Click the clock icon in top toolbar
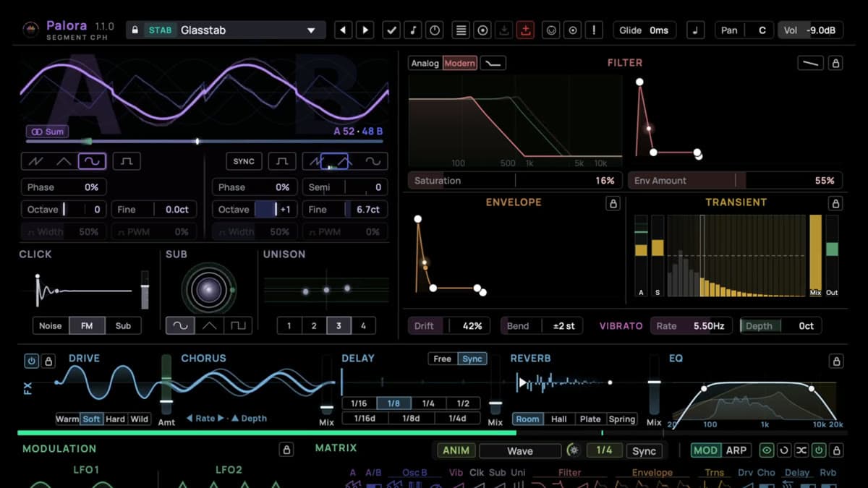Screen dimensions: 868x488 [x=435, y=30]
